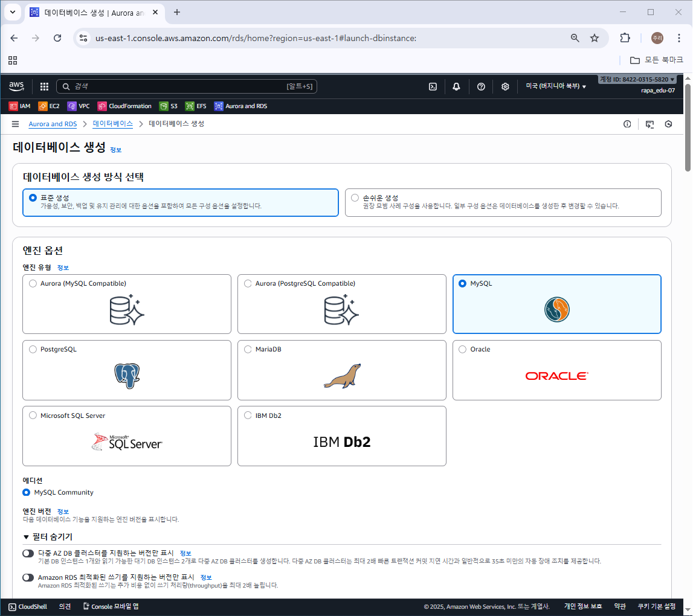Choose IBM Db2 engine type
The image size is (693, 616).
coord(341,435)
